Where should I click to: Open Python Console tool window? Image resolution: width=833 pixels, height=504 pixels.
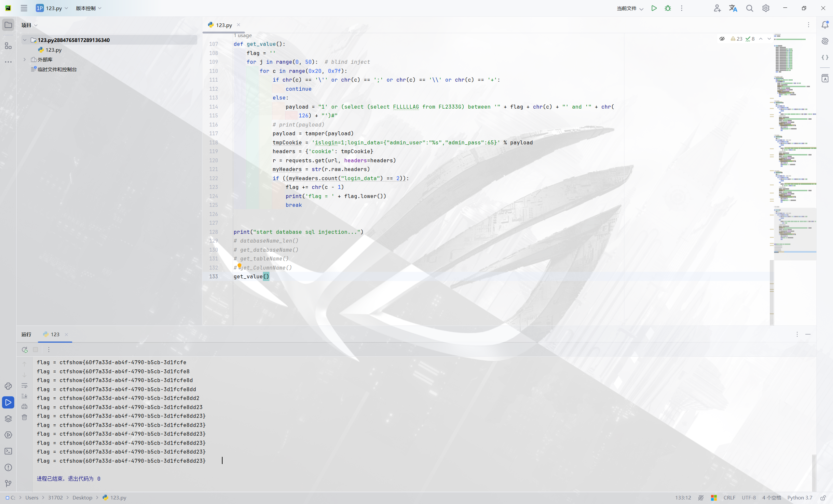[8, 386]
